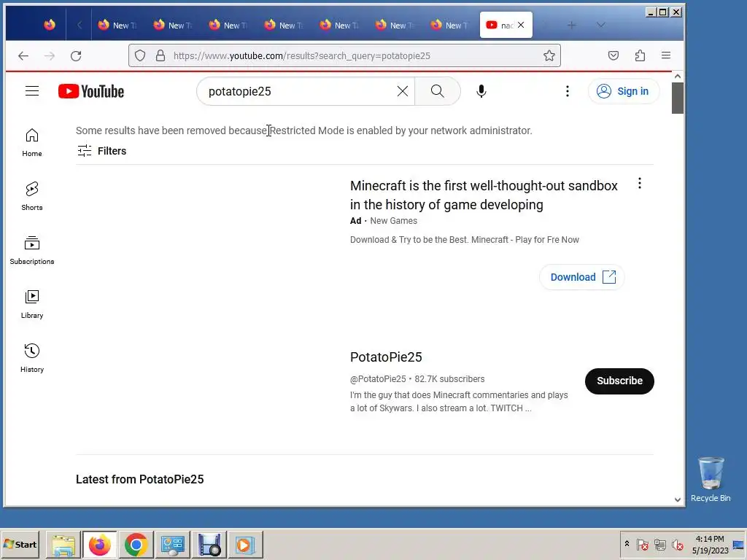Subscribe to PotatoPie25 channel
747x560 pixels.
pos(619,381)
